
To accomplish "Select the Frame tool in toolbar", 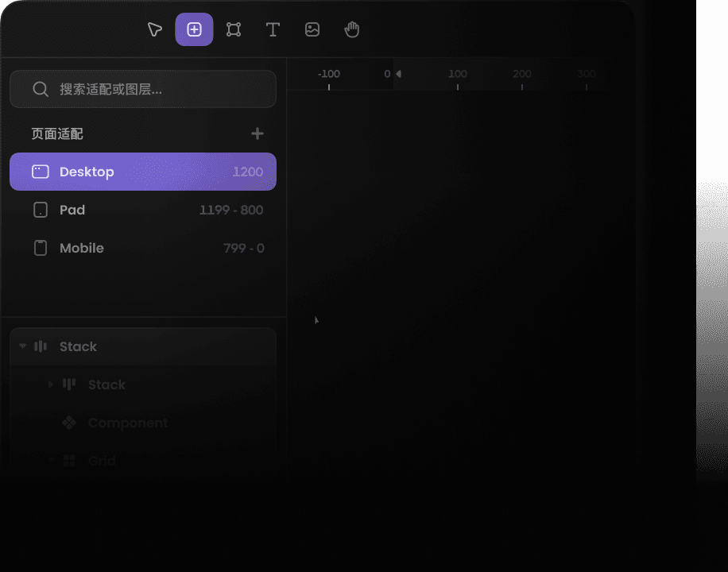I will coord(234,29).
